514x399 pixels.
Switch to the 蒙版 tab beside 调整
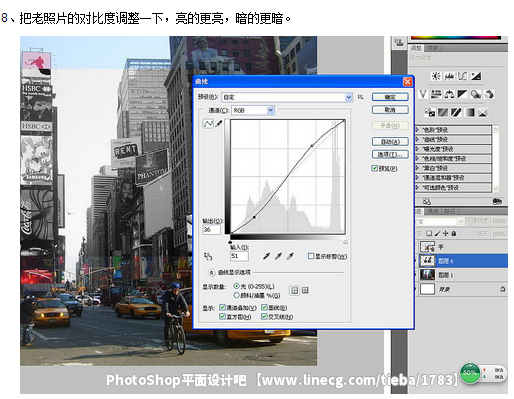pos(433,48)
